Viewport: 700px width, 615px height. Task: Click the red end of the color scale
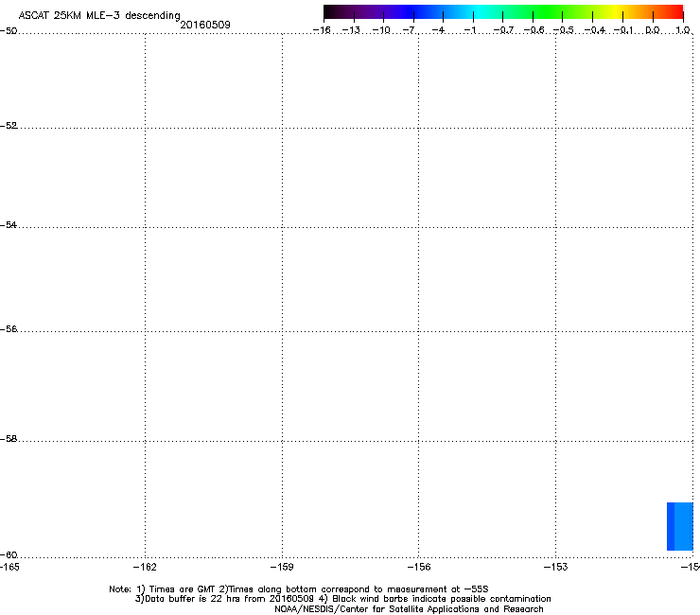pyautogui.click(x=675, y=11)
